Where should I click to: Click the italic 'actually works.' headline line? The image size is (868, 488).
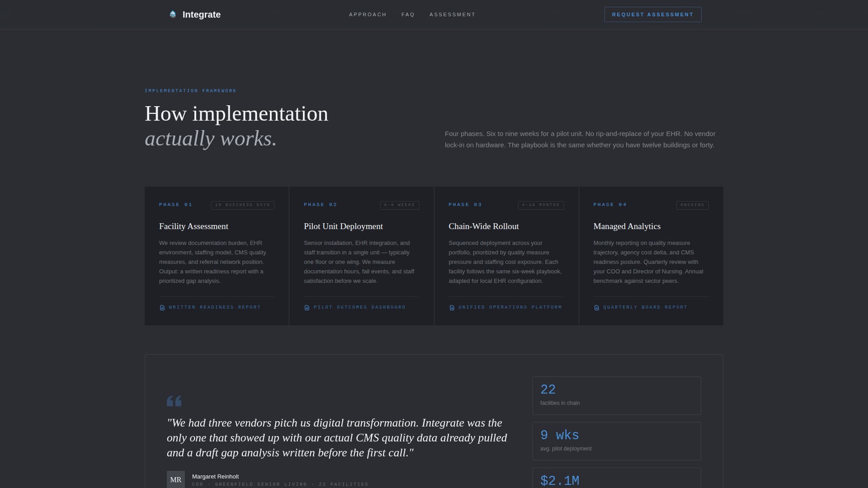point(211,139)
